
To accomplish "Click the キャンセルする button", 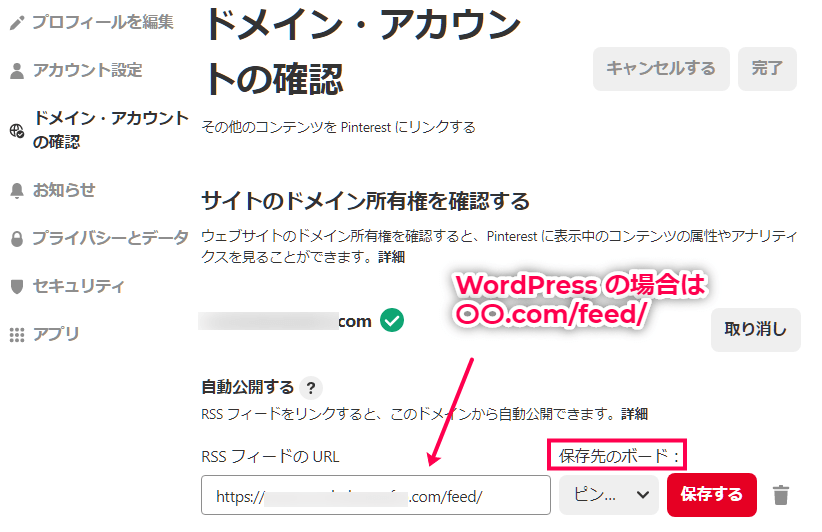I will coord(661,69).
